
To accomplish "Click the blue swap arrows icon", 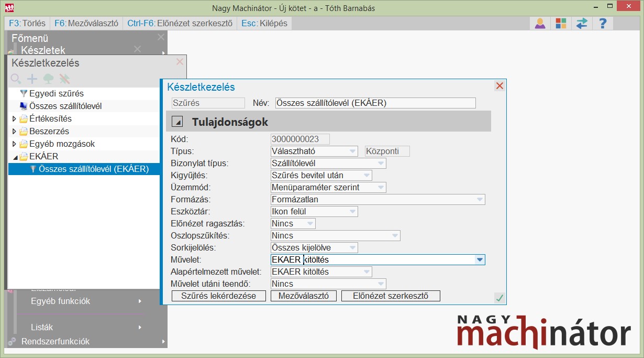I will point(582,24).
